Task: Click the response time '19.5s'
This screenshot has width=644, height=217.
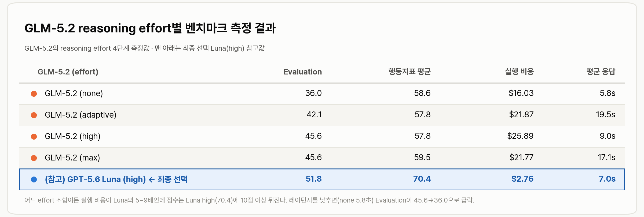Action: pyautogui.click(x=606, y=115)
